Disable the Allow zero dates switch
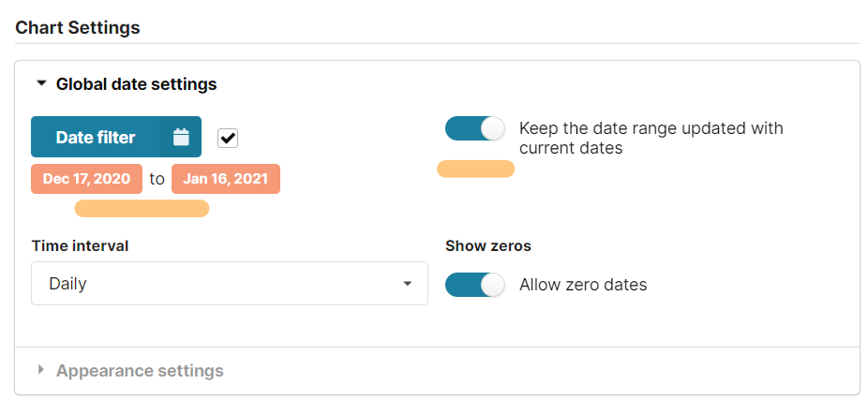868x399 pixels. (474, 285)
